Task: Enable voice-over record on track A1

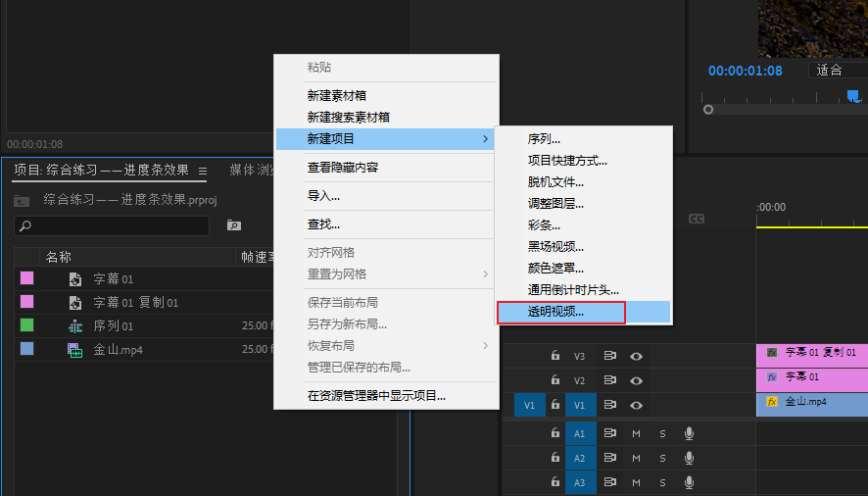Action: (x=689, y=433)
